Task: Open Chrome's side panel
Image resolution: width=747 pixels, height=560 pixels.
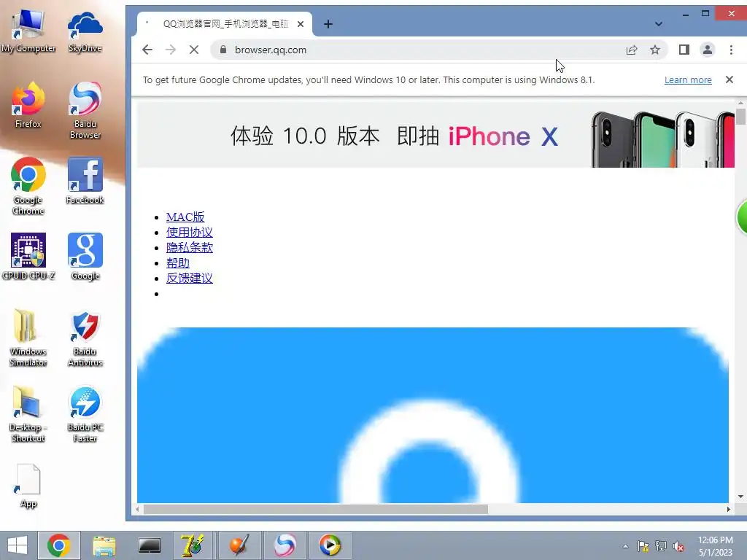Action: point(684,50)
